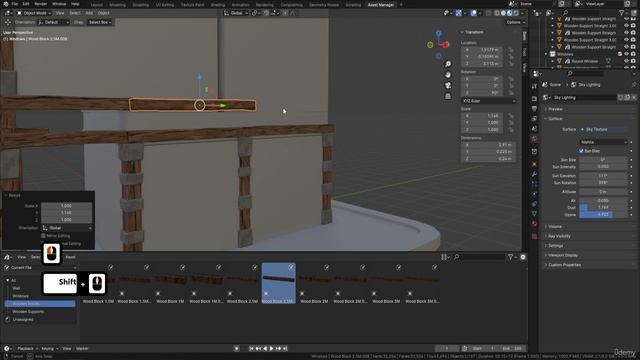640x360 pixels.
Task: Open asset browser display settings icon
Action: point(444,257)
